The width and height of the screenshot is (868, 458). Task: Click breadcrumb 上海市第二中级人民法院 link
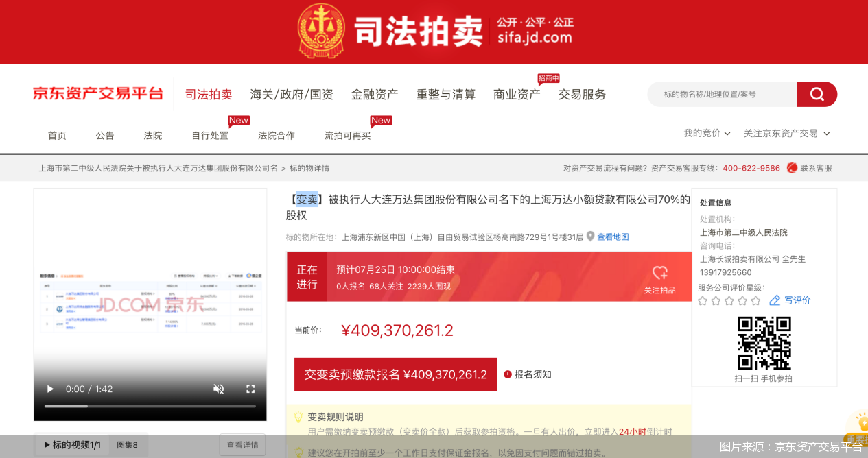[x=158, y=168]
